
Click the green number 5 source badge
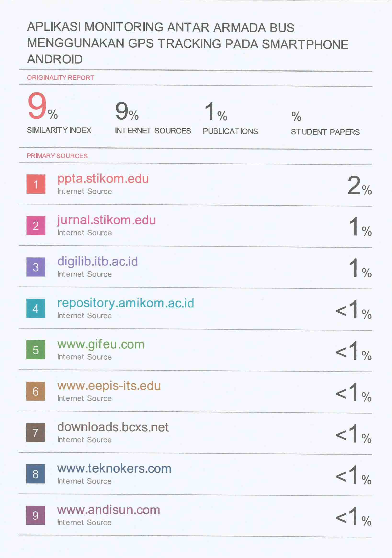tap(36, 350)
